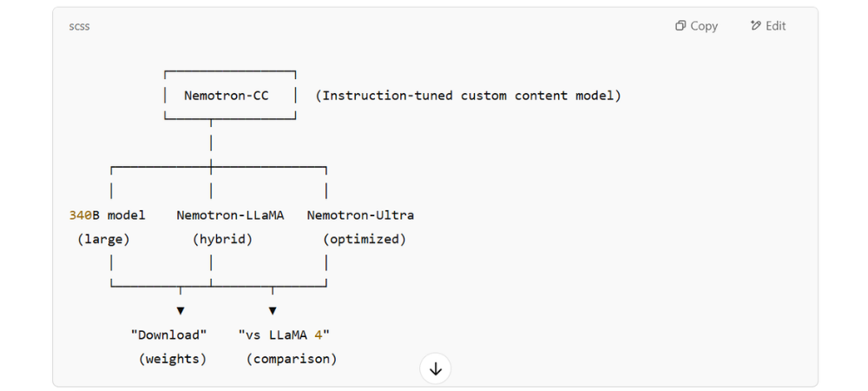Click the Copy icon in code header
This screenshot has width=868, height=391.
point(681,26)
